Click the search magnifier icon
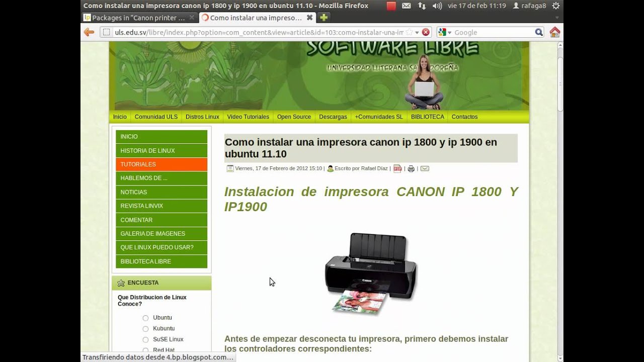 (x=539, y=32)
